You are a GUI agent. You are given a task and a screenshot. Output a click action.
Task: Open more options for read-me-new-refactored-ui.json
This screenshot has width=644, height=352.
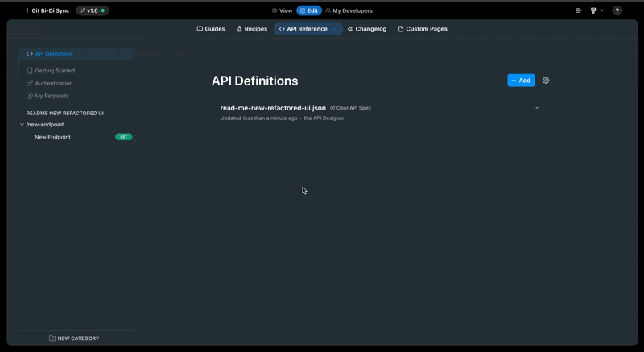click(x=536, y=108)
